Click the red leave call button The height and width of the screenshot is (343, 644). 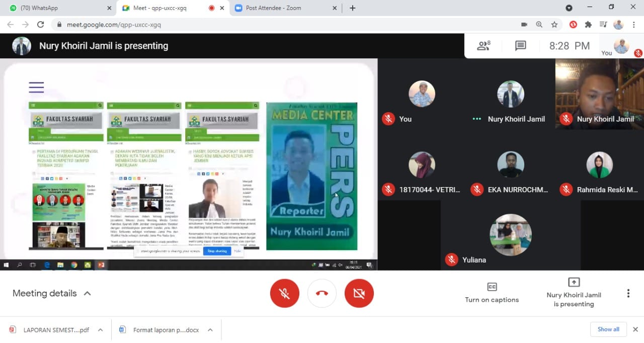(322, 293)
